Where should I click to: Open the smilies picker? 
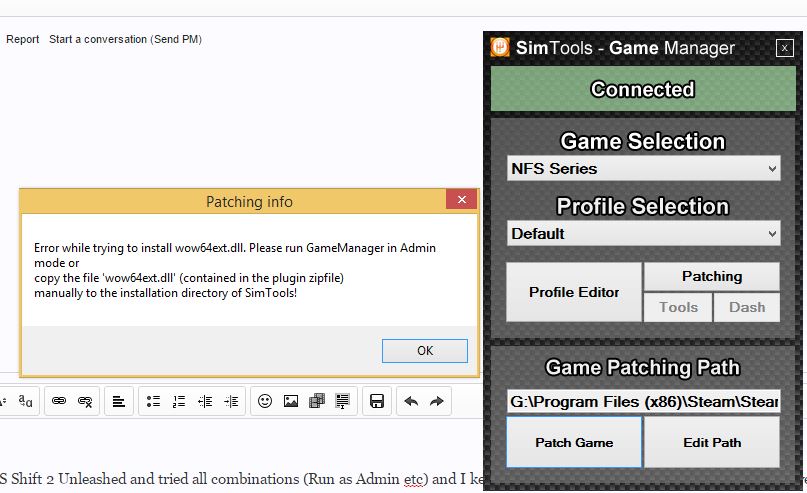tap(265, 401)
